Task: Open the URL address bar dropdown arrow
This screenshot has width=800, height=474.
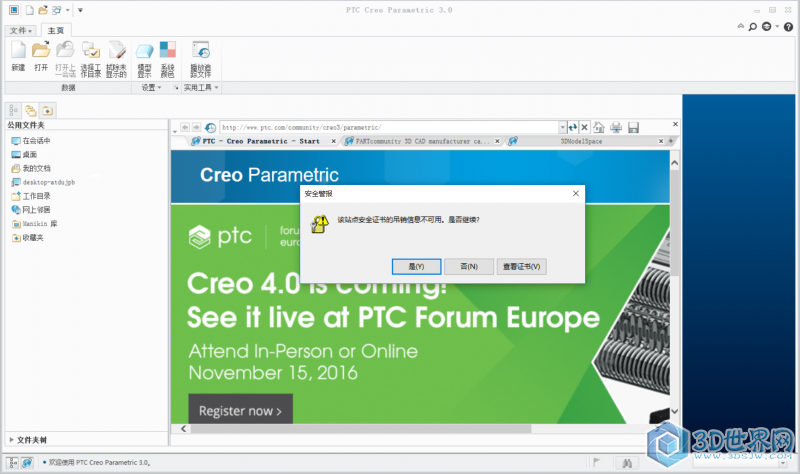Action: pos(562,127)
